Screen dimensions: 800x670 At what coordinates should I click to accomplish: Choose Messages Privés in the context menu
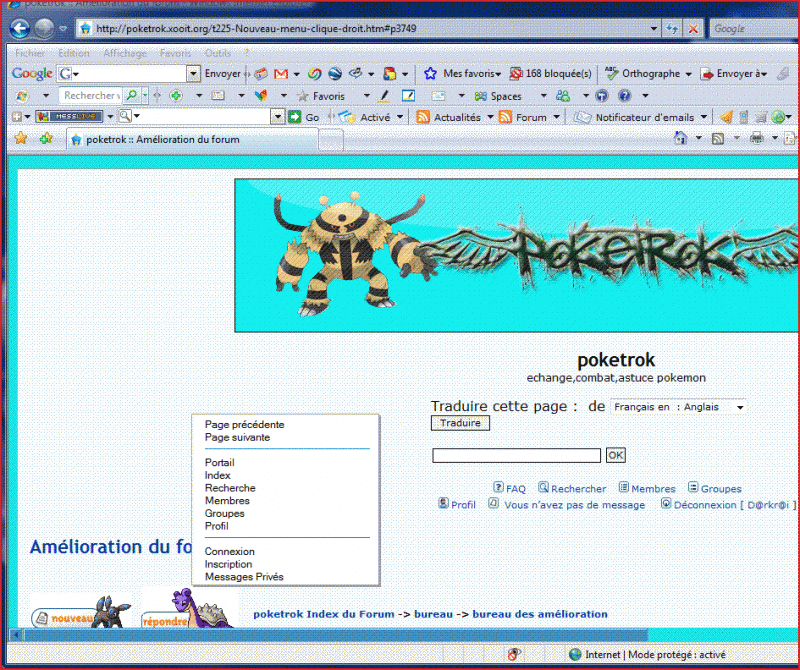[244, 577]
